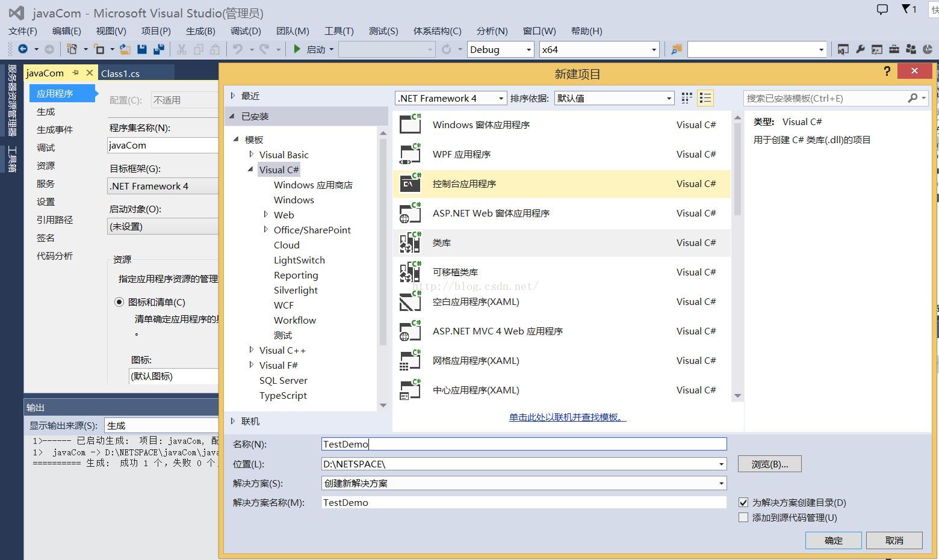Expand the Office/SharePoint tree node
939x560 pixels.
coord(266,229)
